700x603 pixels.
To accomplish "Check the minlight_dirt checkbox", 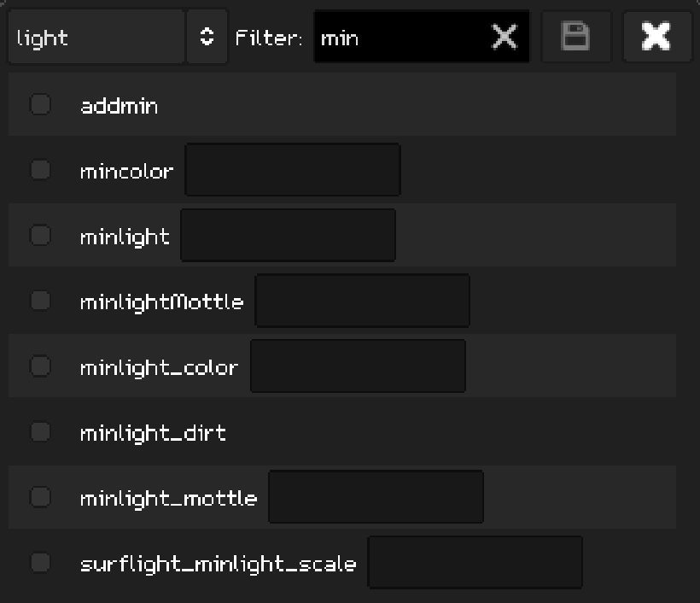I will coord(40,431).
